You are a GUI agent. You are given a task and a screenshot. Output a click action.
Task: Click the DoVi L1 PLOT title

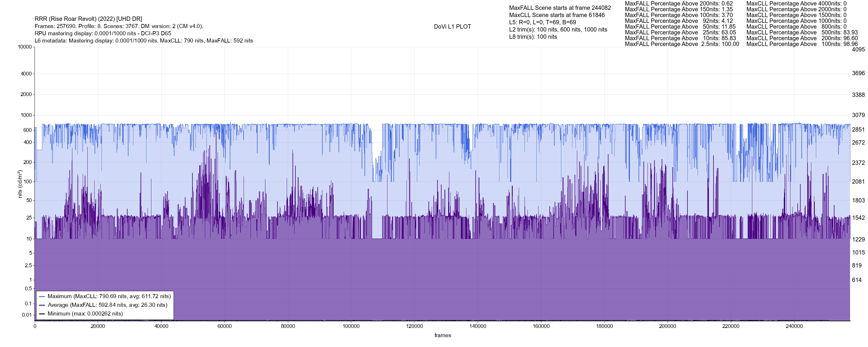(x=452, y=27)
